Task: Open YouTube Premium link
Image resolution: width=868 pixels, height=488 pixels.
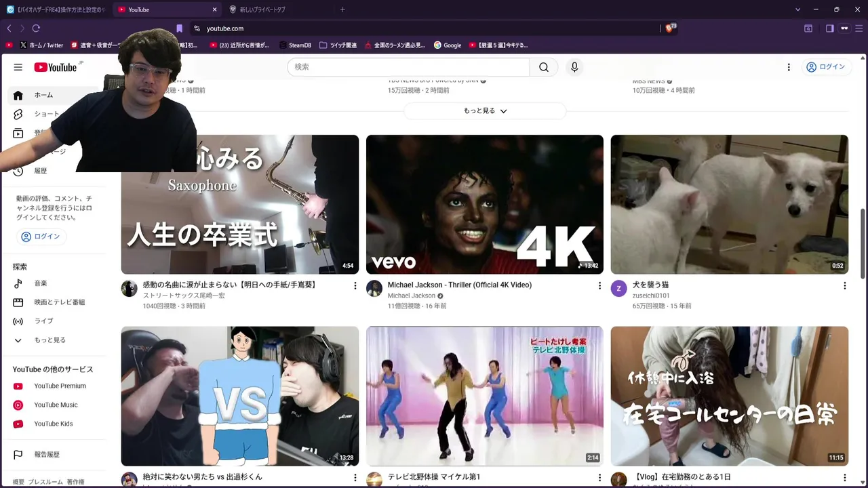Action: click(x=54, y=386)
